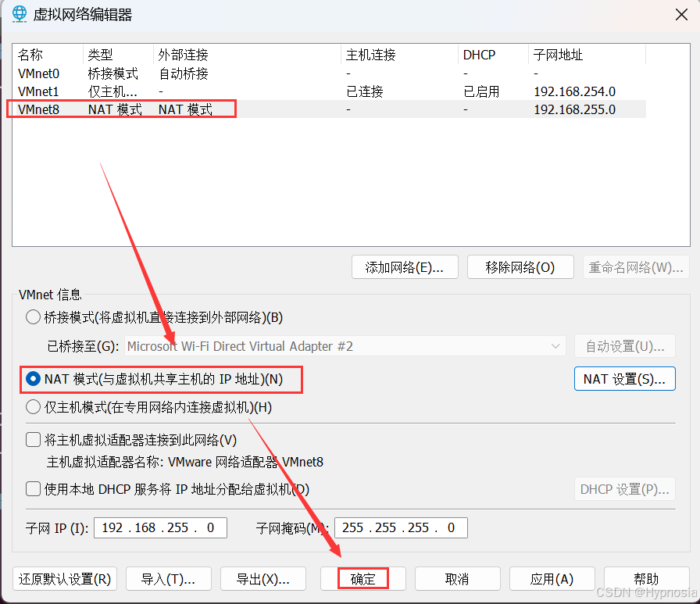Image resolution: width=700 pixels, height=604 pixels.
Task: Click the 已连接 cell for VMnet1
Action: pyautogui.click(x=365, y=91)
